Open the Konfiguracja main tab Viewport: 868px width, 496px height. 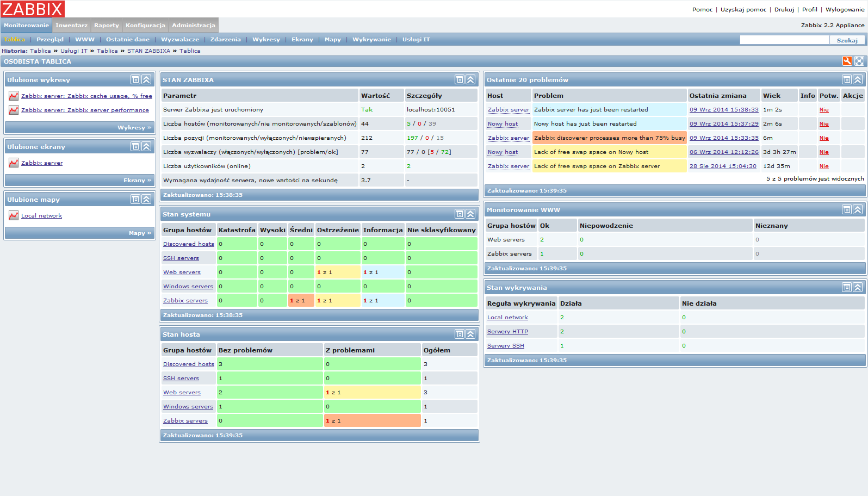(x=145, y=25)
